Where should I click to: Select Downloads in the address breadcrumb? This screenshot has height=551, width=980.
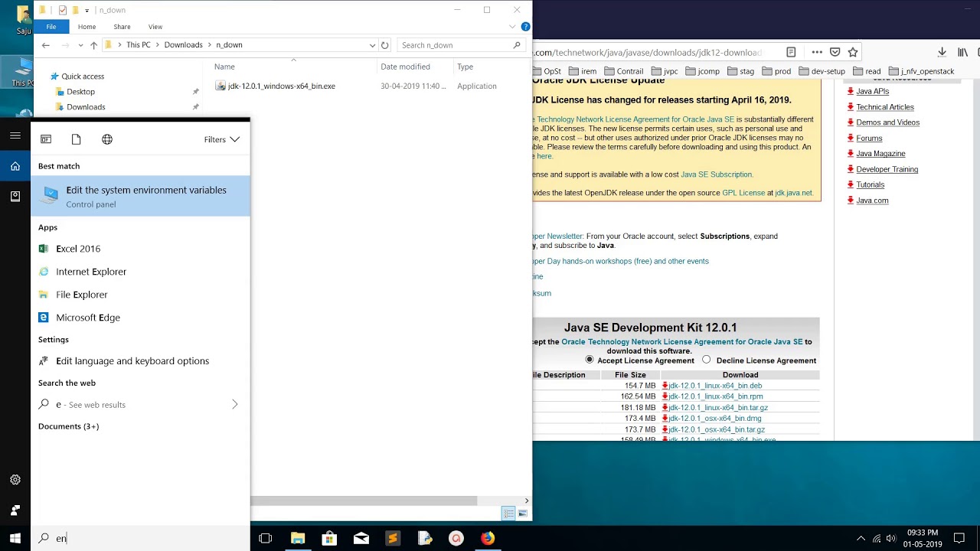tap(183, 45)
